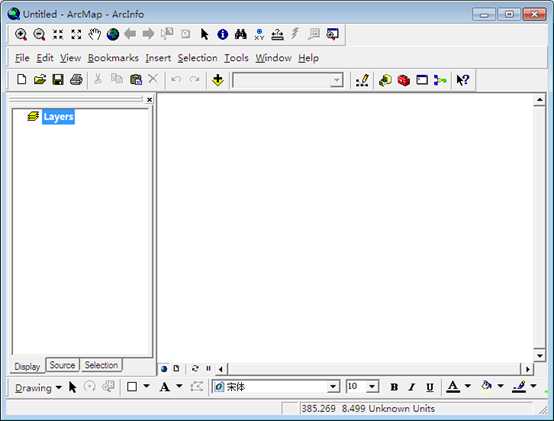Open the Selection menu
This screenshot has height=421, width=554.
click(x=197, y=58)
